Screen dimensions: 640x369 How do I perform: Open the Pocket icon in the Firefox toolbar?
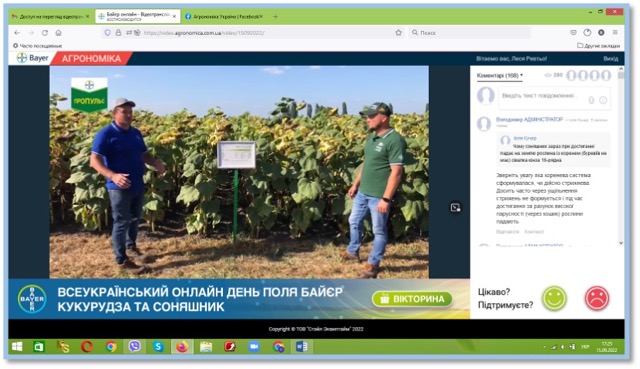573,33
